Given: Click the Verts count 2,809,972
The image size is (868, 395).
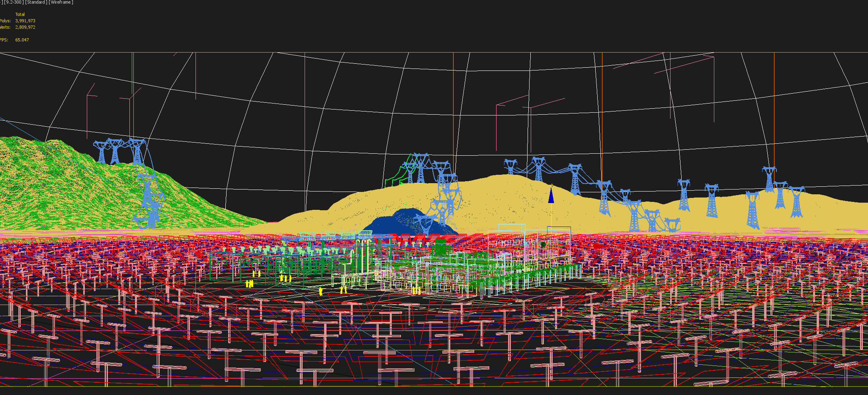Looking at the screenshot, I should (25, 27).
